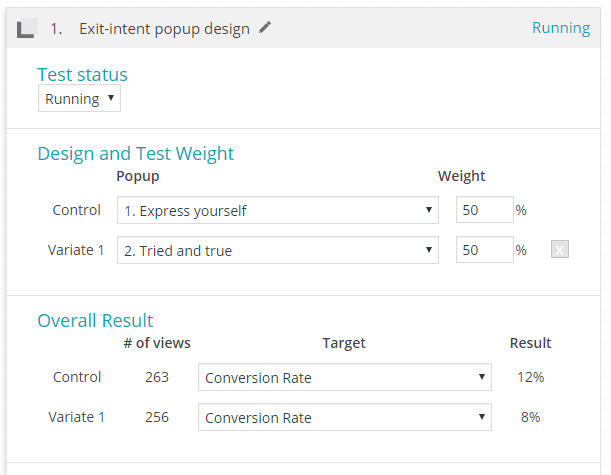This screenshot has width=611, height=475.
Task: Click the Control weight percentage field
Action: (484, 211)
